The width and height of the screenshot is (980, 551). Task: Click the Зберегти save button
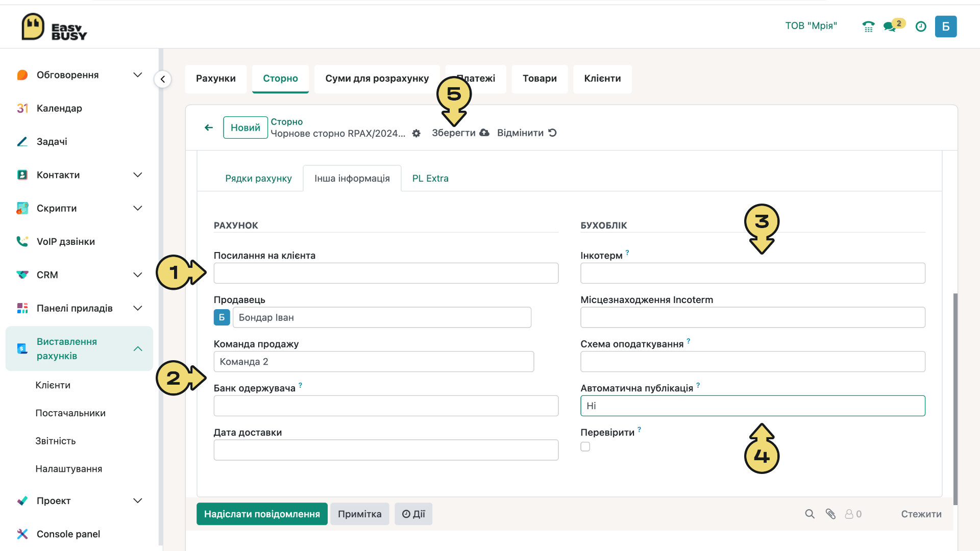tap(460, 133)
